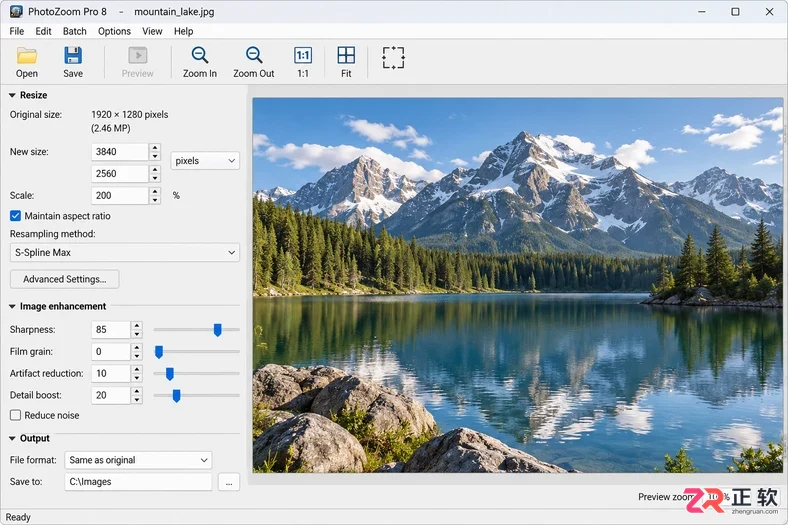Decrease Sharpness with the down stepper arrow
The image size is (788, 525).
coord(137,334)
